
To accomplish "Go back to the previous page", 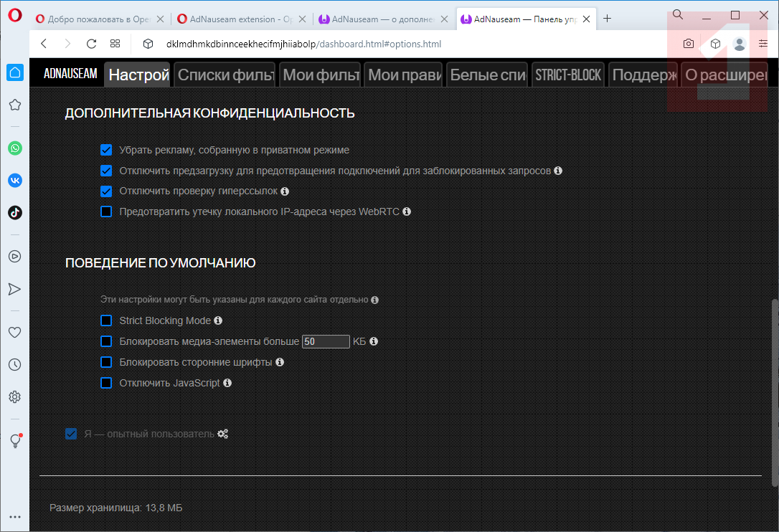I will (44, 44).
